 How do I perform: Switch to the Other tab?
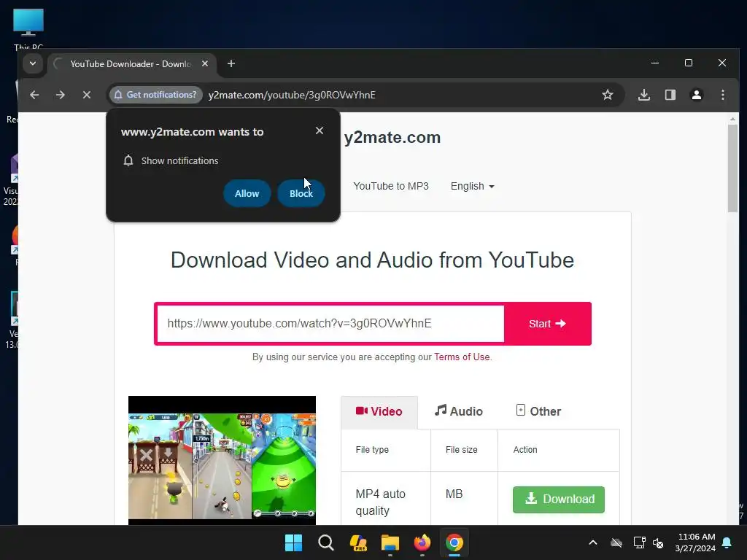coord(538,411)
